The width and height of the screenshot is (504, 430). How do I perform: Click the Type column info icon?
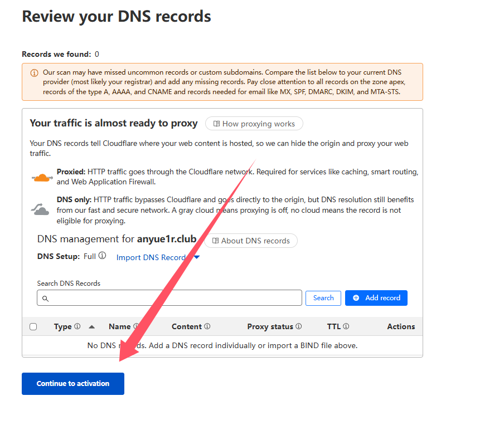click(x=77, y=326)
